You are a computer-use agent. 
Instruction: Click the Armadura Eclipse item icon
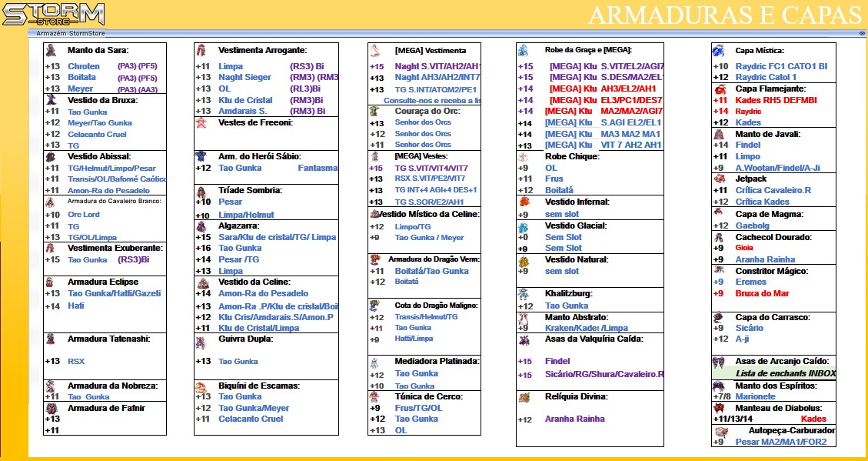(x=50, y=282)
